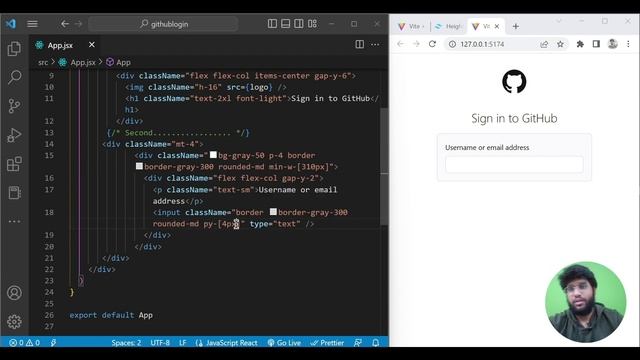Image resolution: width=640 pixels, height=360 pixels.
Task: Click the lightning port icon in status bar
Action: tap(53, 343)
